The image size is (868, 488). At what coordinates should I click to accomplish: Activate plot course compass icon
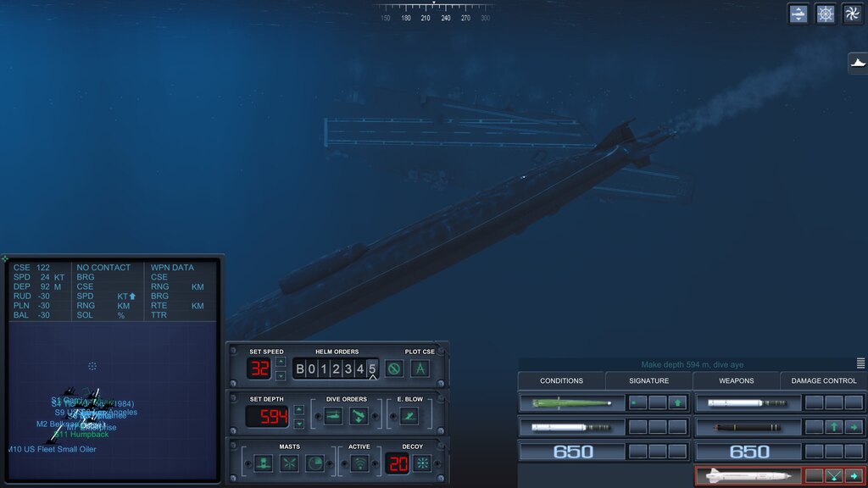tap(420, 369)
